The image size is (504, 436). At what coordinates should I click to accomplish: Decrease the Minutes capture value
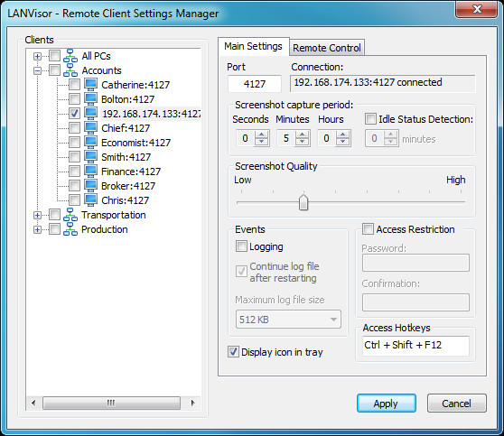303,142
